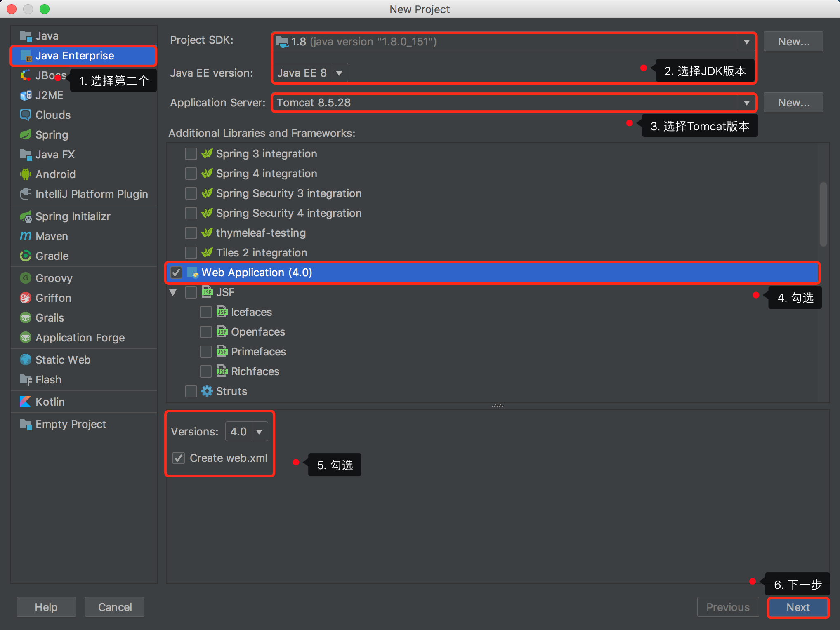
Task: Click the Next button
Action: (798, 607)
